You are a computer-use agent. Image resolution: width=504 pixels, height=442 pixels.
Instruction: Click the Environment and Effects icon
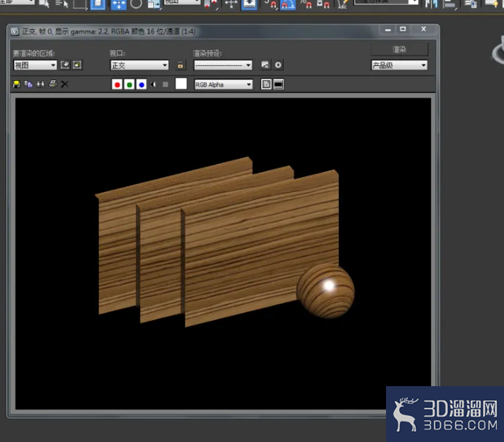click(x=278, y=65)
